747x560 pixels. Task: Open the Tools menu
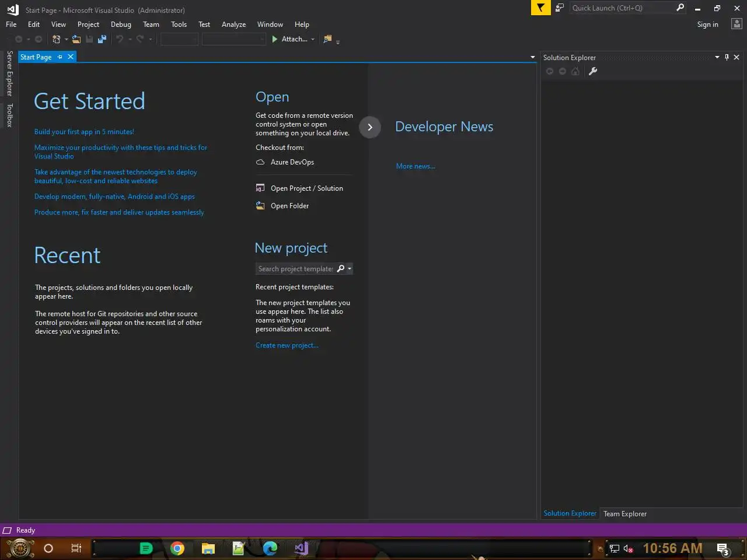tap(179, 24)
